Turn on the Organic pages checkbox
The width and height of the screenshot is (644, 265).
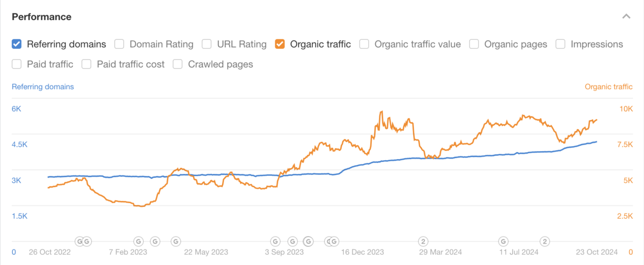(474, 44)
